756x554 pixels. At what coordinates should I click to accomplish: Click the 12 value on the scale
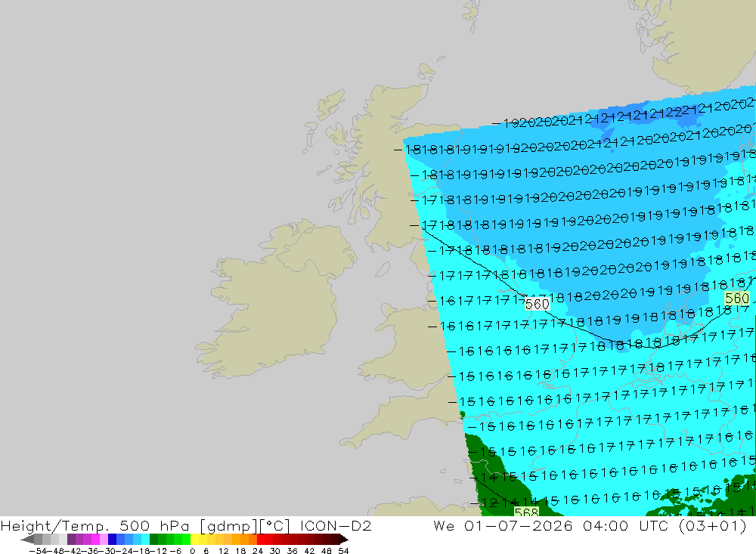[223, 551]
